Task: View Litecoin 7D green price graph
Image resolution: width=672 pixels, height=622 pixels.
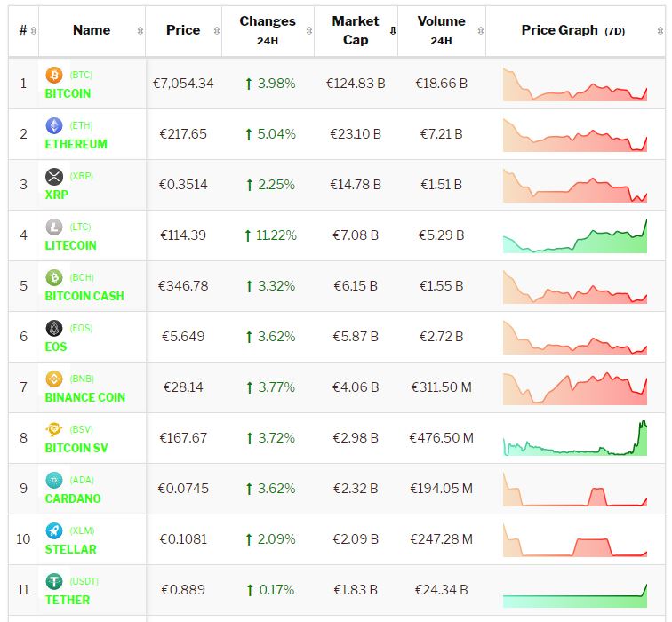Action: (575, 236)
